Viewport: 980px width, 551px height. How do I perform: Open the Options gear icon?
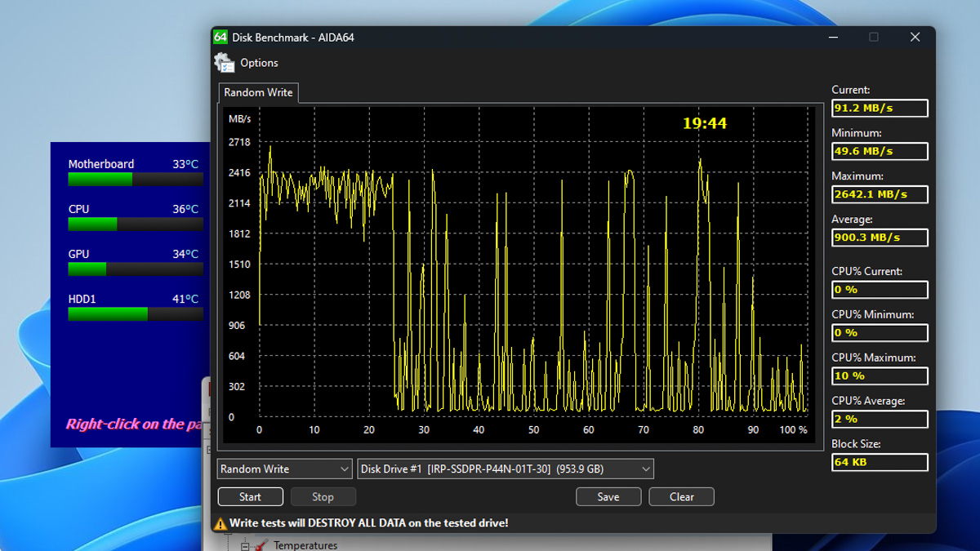click(x=224, y=63)
